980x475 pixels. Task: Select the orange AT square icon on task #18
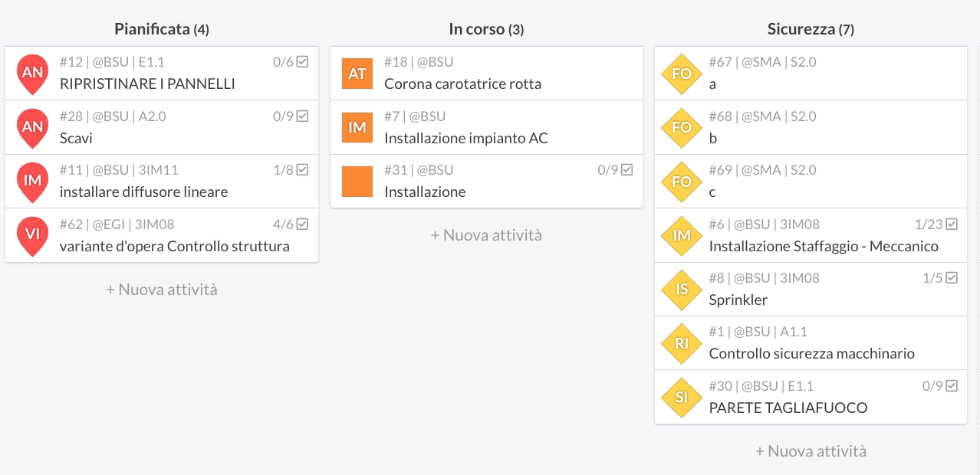357,74
